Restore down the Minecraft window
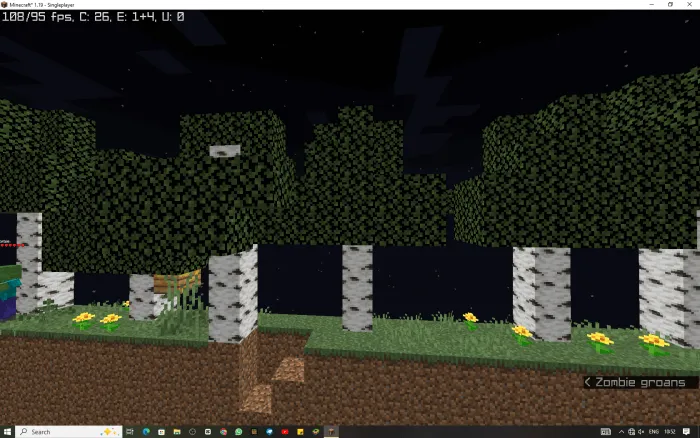The height and width of the screenshot is (438, 700). point(670,4)
